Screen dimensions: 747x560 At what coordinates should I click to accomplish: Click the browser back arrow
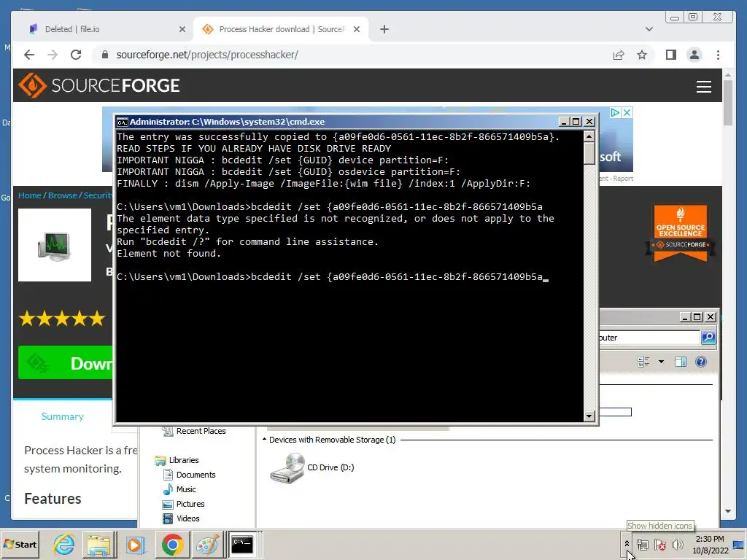coord(29,55)
